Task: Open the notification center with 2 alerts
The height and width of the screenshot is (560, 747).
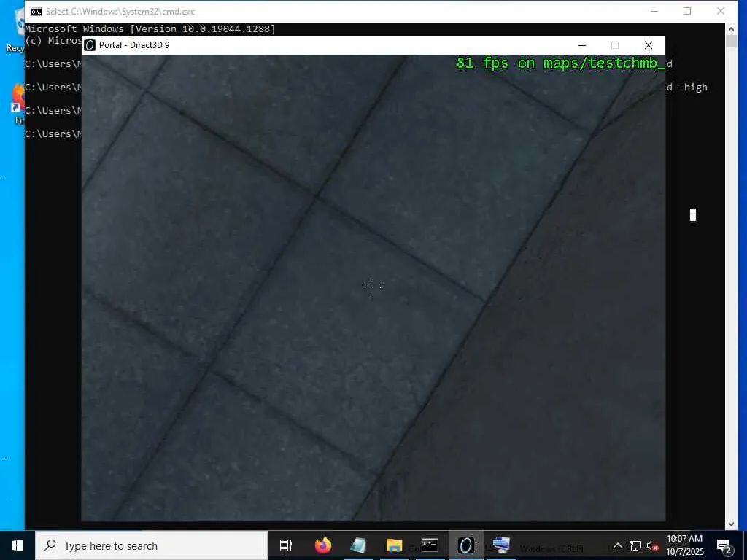Action: (x=724, y=545)
